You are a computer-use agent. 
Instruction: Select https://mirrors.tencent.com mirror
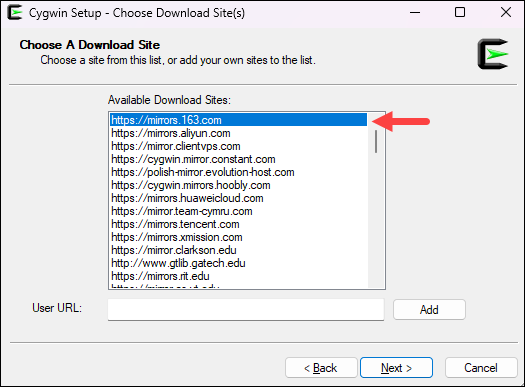(x=239, y=224)
